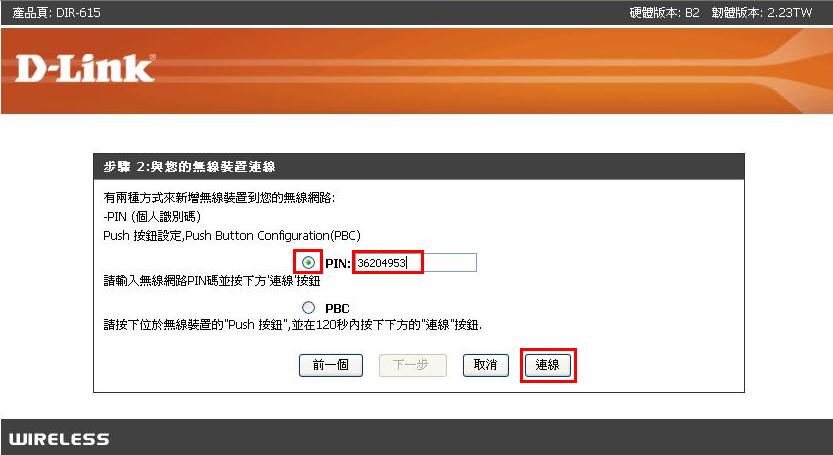Viewport: 833px width, 455px height.
Task: Click the D-Link logo in the banner
Action: click(x=85, y=69)
